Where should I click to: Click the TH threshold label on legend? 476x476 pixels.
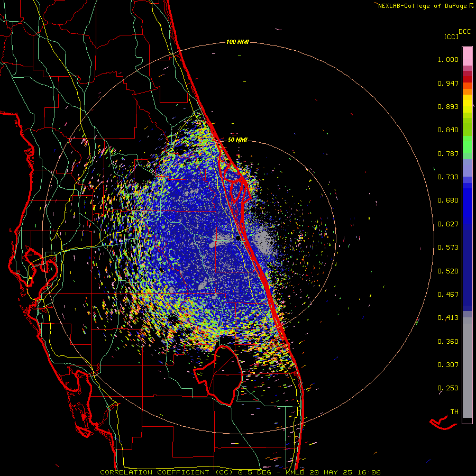(454, 412)
